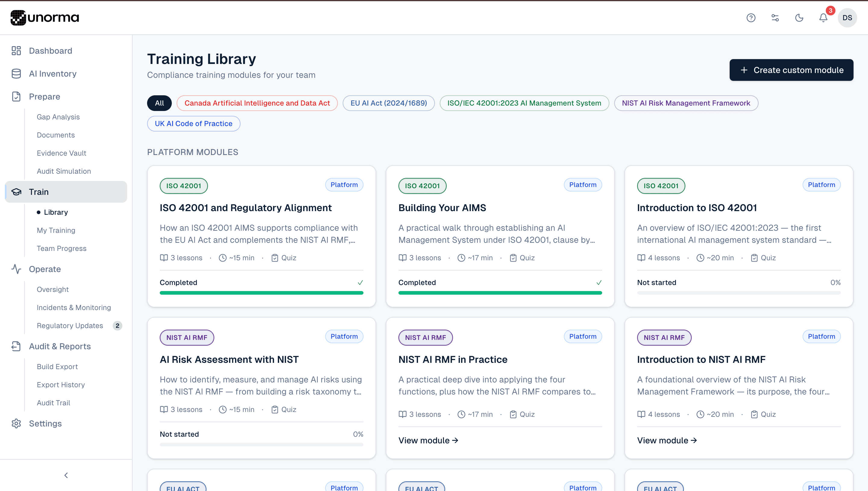Click the unorma logo

coord(45,17)
